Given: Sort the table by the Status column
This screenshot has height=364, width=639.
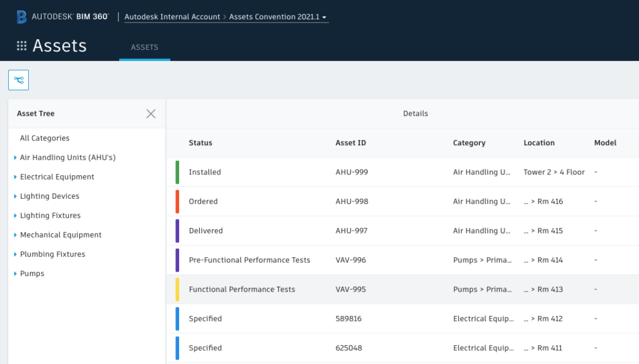Looking at the screenshot, I should click(x=200, y=143).
